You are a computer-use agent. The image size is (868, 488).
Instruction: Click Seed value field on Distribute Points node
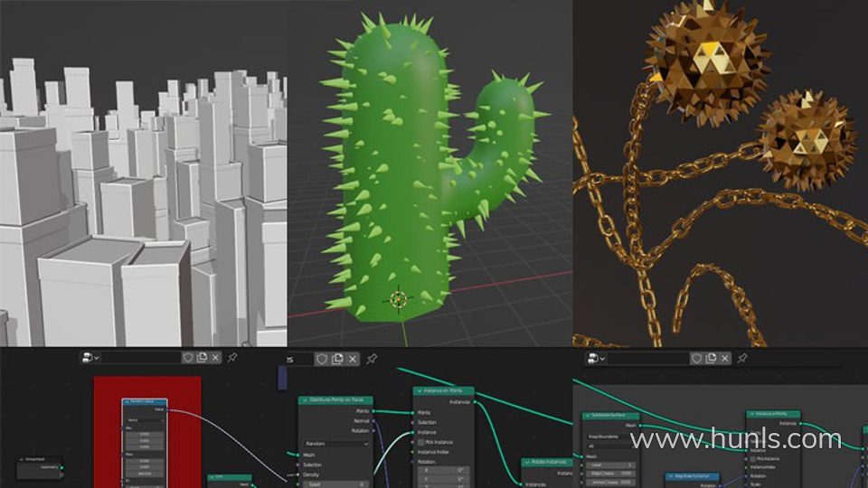pyautogui.click(x=336, y=484)
